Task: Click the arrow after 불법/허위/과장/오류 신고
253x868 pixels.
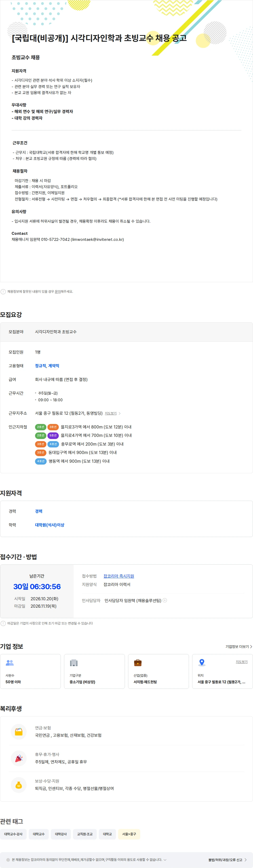Action: 246,860
